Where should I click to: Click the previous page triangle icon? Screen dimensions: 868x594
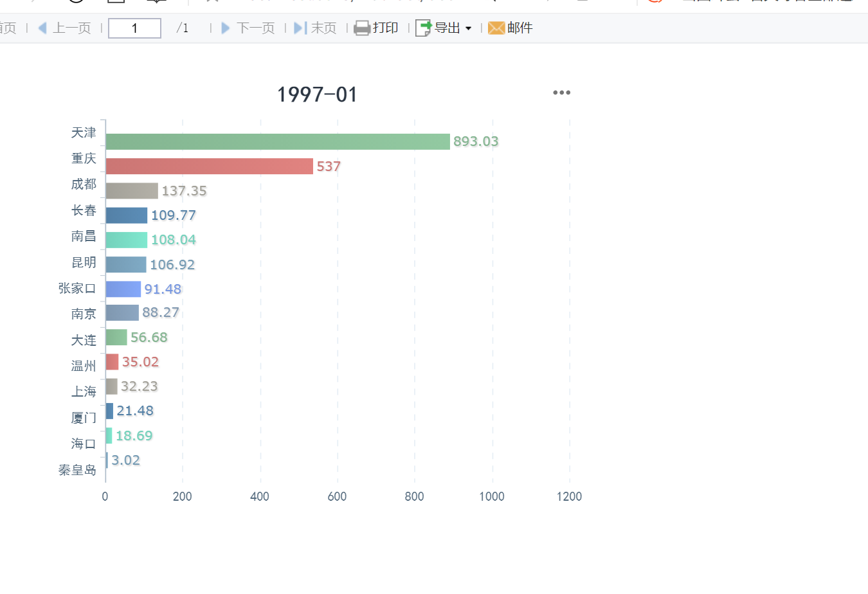[x=42, y=28]
